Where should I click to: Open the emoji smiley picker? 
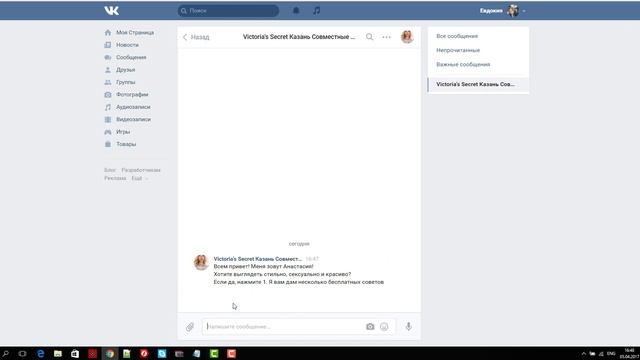384,327
